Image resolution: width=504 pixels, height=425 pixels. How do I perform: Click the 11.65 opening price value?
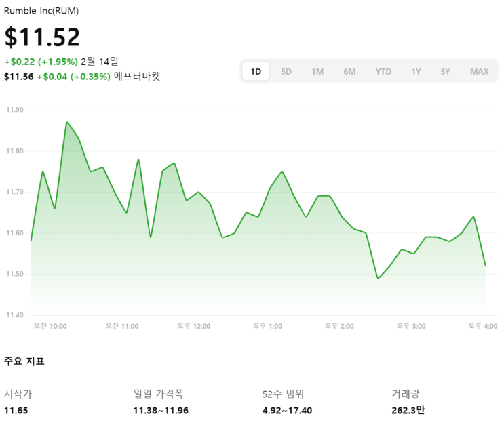point(16,411)
